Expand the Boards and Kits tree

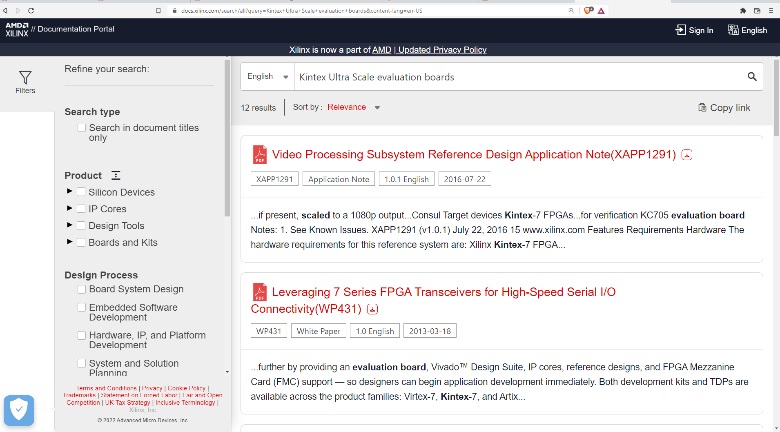pyautogui.click(x=69, y=242)
